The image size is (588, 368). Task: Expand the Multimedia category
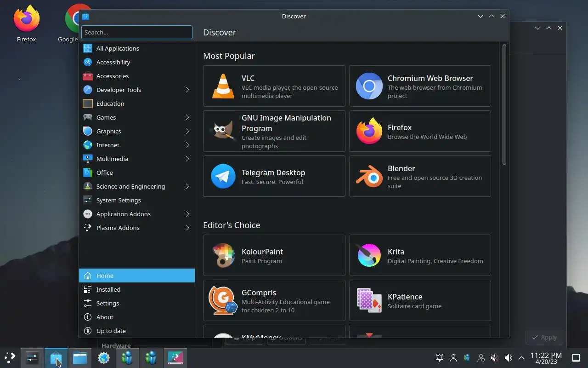(137, 159)
